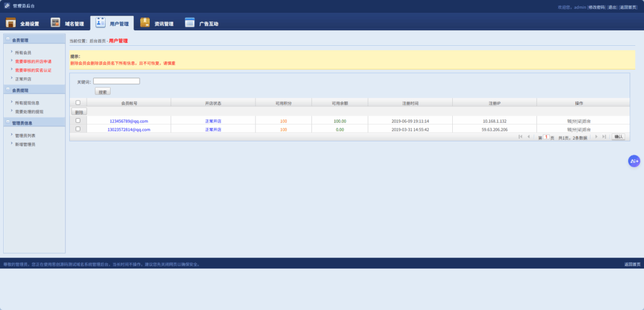
Task: Click the blue AI+ floating icon
Action: [x=634, y=161]
